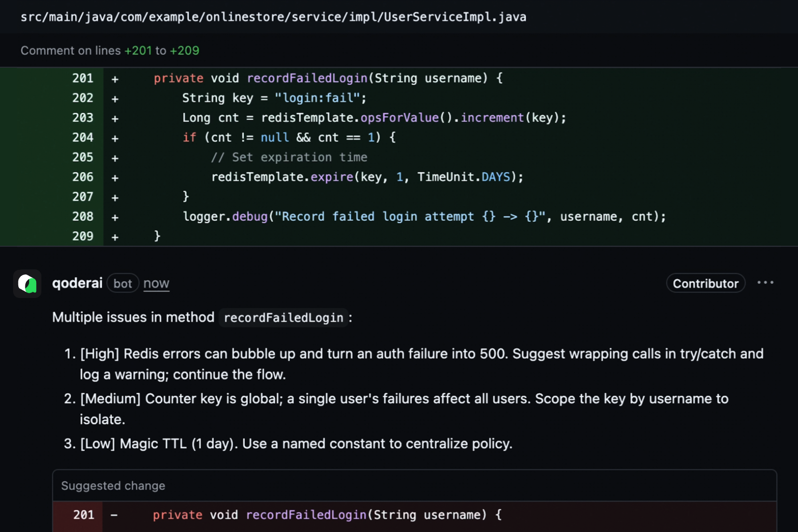Screen dimensions: 798x532
Task: Expand the Suggested change section
Action: pyautogui.click(x=113, y=485)
